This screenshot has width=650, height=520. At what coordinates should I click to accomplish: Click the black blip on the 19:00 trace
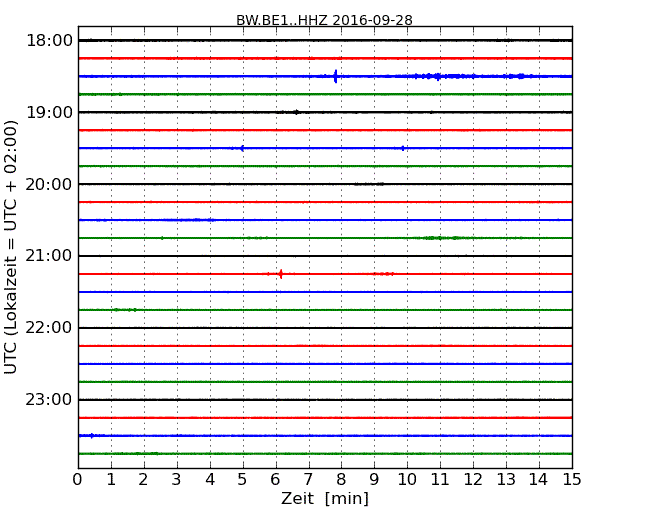pyautogui.click(x=296, y=112)
